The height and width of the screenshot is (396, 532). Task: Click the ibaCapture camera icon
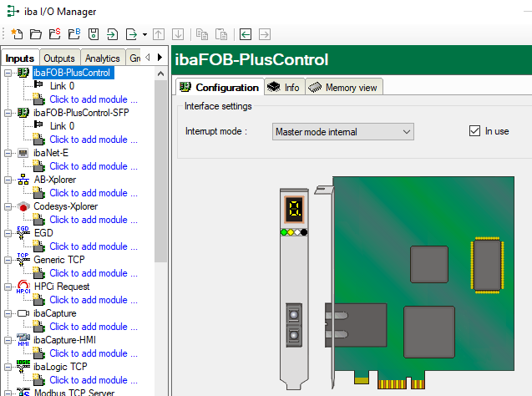pos(23,313)
